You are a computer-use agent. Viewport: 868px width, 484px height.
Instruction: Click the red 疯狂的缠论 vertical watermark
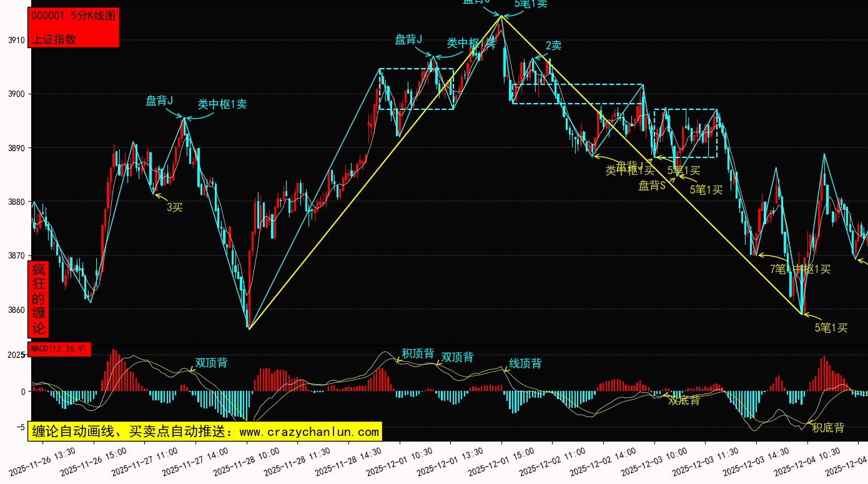click(x=39, y=299)
